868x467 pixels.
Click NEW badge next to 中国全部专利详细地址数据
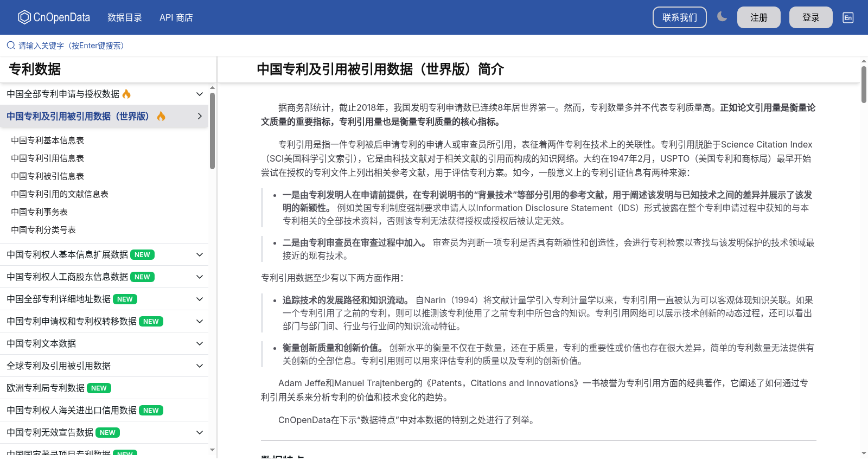pos(125,299)
